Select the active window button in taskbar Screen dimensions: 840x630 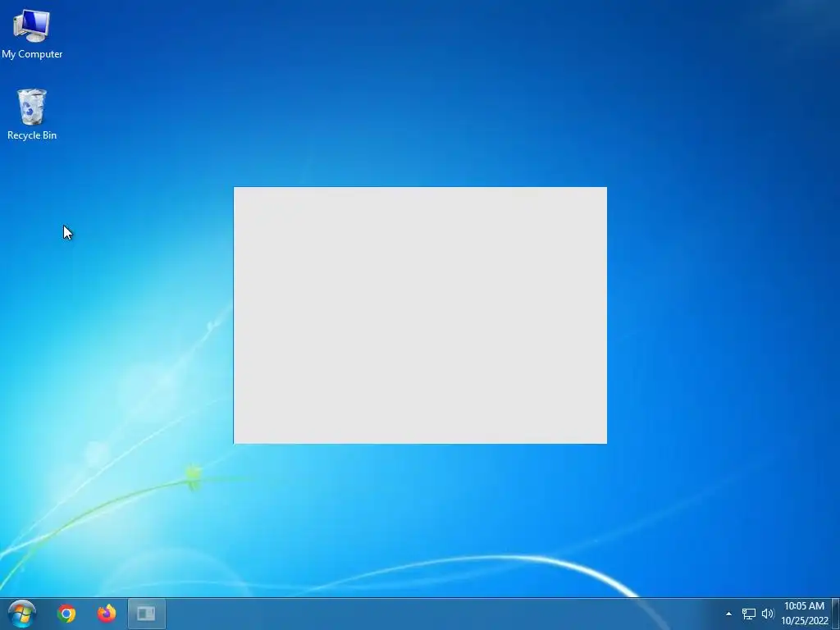(146, 614)
